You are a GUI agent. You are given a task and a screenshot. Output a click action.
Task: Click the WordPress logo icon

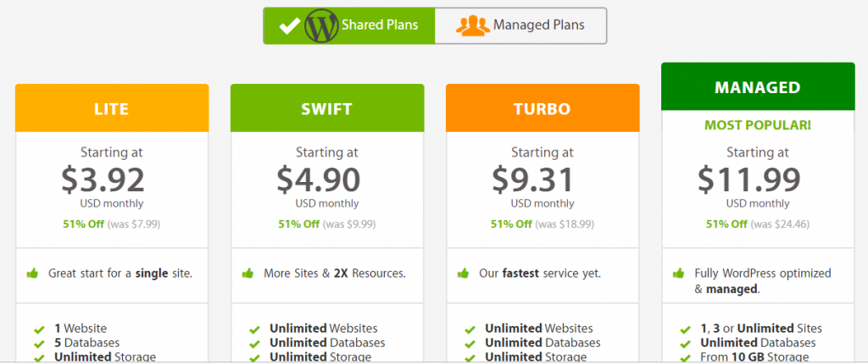321,25
